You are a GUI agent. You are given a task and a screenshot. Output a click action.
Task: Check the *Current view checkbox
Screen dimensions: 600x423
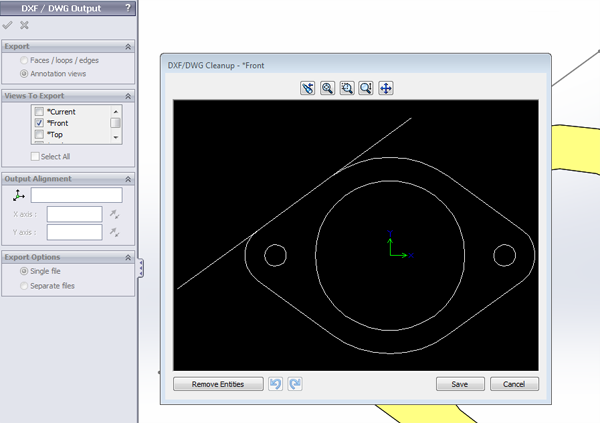(x=39, y=111)
